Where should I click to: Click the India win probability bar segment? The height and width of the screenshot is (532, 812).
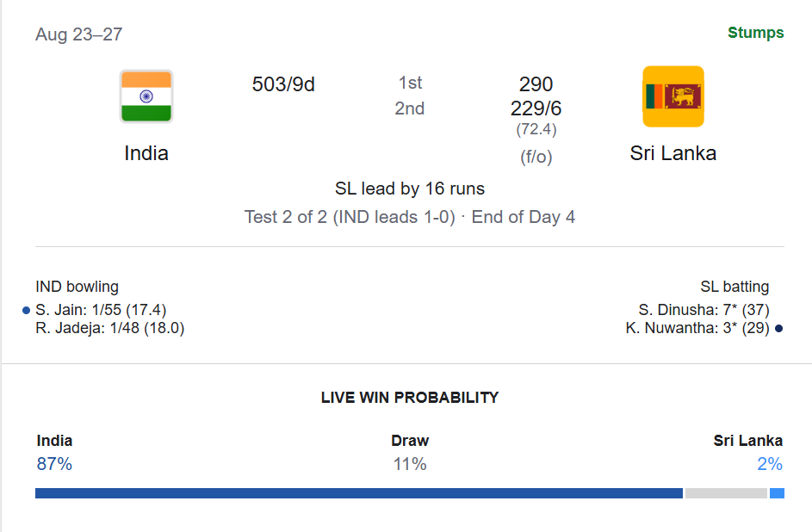[x=359, y=493]
